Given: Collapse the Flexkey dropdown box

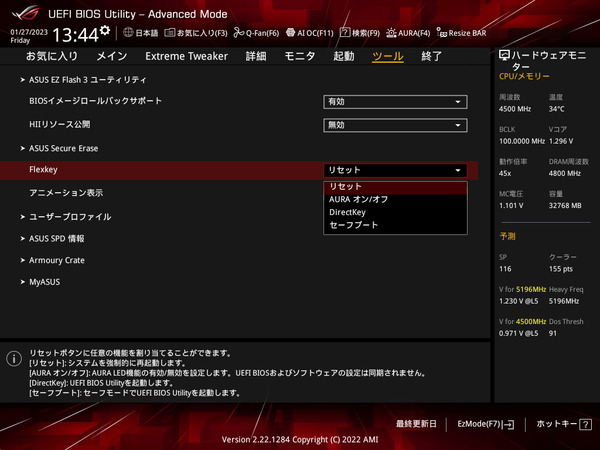Looking at the screenshot, I should 395,171.
